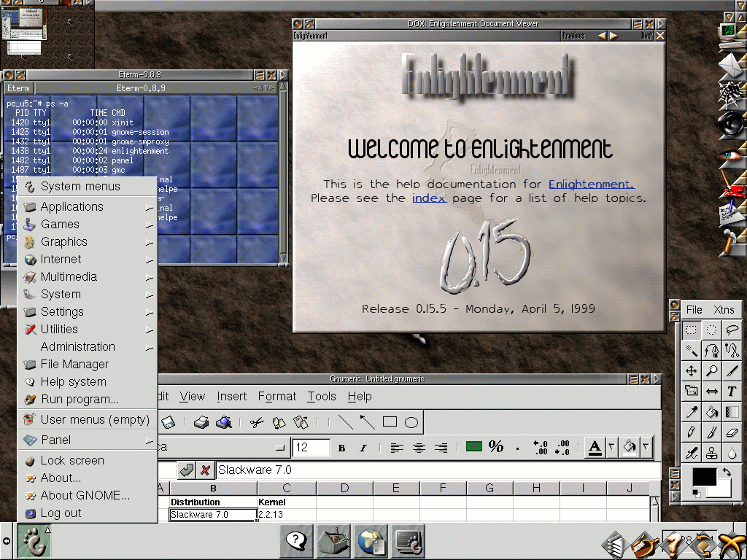Viewport: 747px width, 560px height.
Task: Click the Eterm menu button
Action: click(x=18, y=88)
